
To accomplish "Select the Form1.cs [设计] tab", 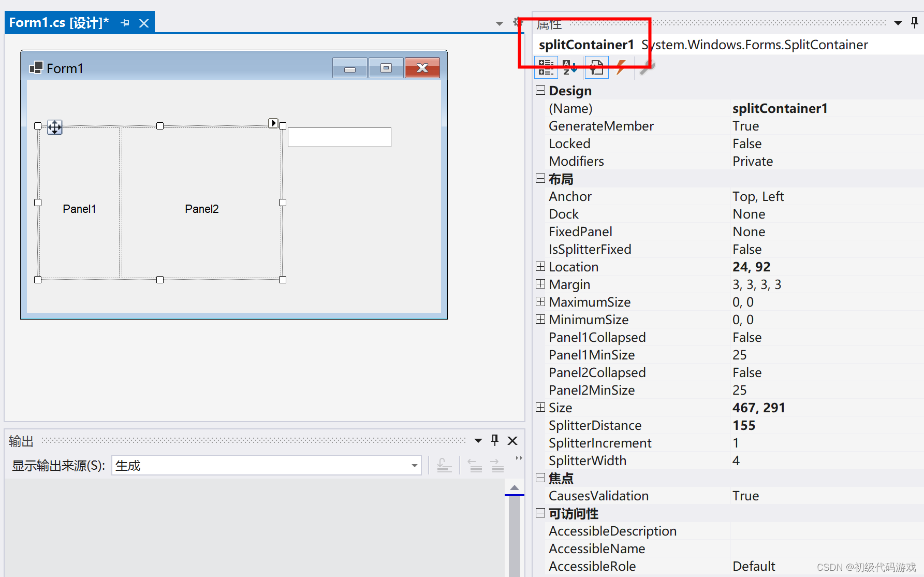I will tap(59, 23).
